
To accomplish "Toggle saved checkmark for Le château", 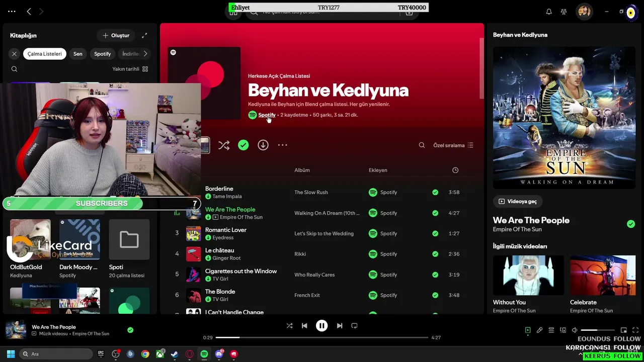I will (435, 254).
